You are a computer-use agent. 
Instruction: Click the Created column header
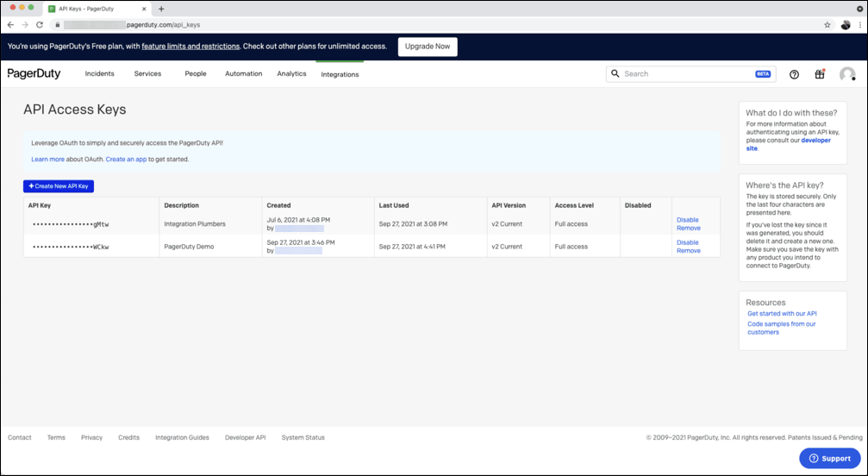point(278,205)
